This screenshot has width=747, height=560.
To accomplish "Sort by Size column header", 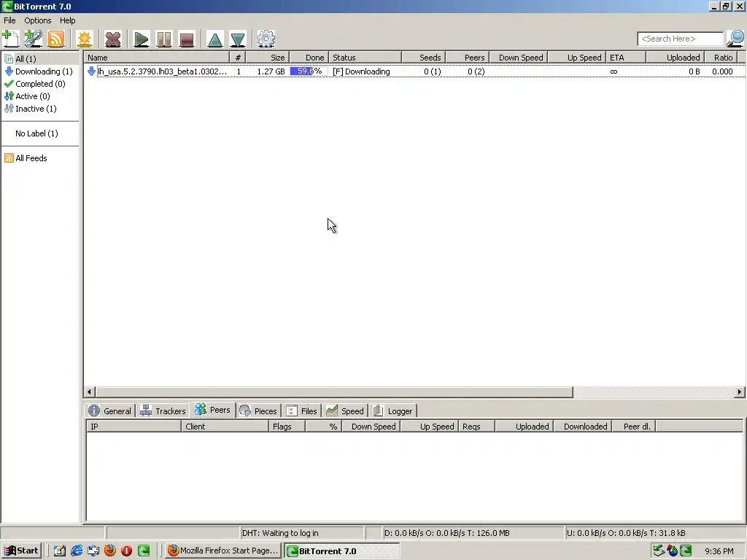I will click(x=267, y=58).
